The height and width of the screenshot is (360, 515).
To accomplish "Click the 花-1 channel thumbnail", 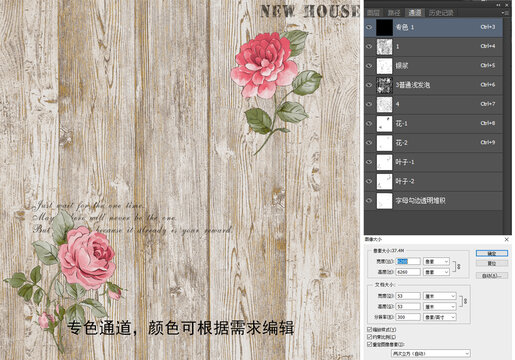I will click(384, 124).
